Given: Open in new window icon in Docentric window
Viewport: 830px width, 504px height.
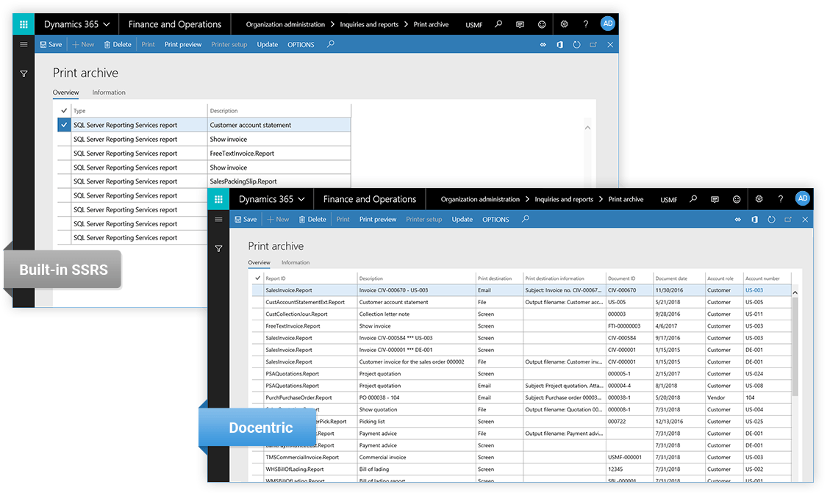Looking at the screenshot, I should (788, 220).
